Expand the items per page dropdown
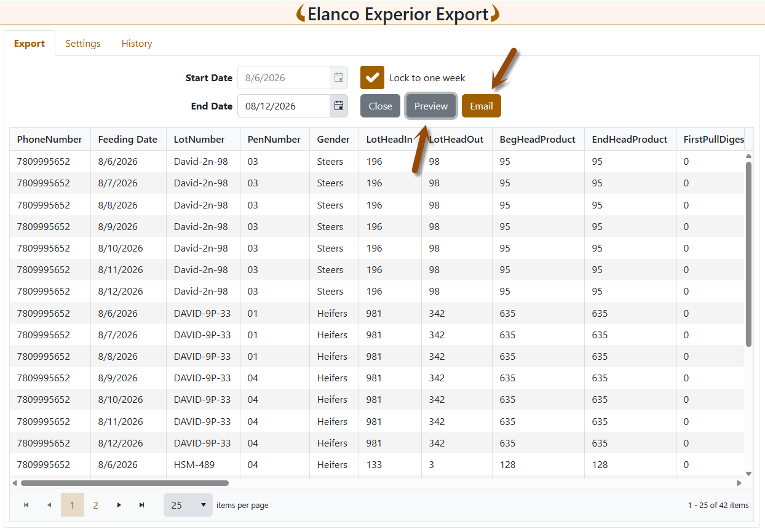 188,505
